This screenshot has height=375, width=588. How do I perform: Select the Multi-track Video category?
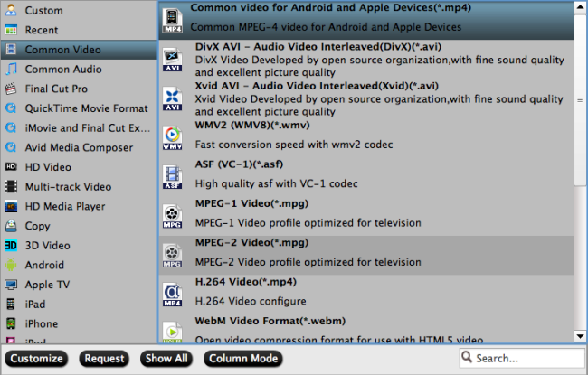coord(79,186)
